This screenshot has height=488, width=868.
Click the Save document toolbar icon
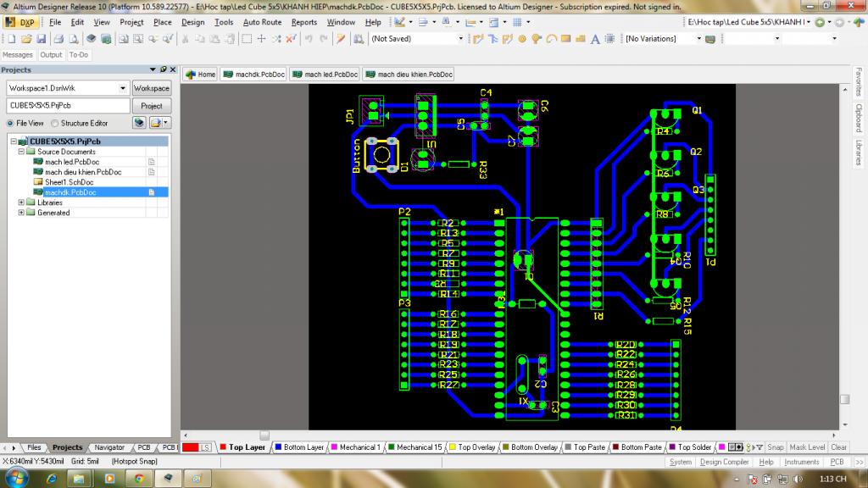click(x=39, y=39)
